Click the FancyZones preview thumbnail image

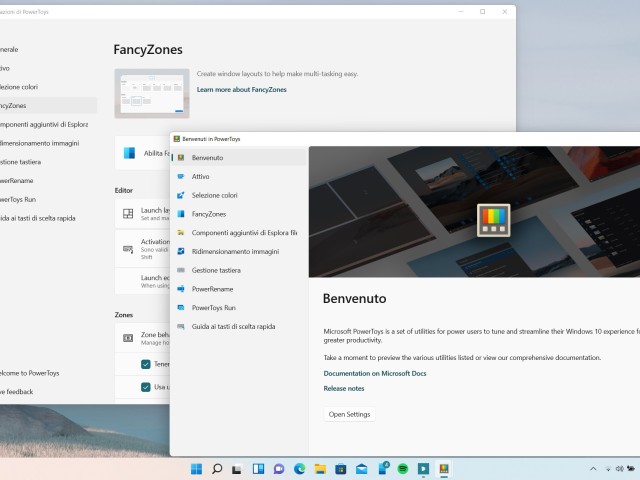(151, 94)
